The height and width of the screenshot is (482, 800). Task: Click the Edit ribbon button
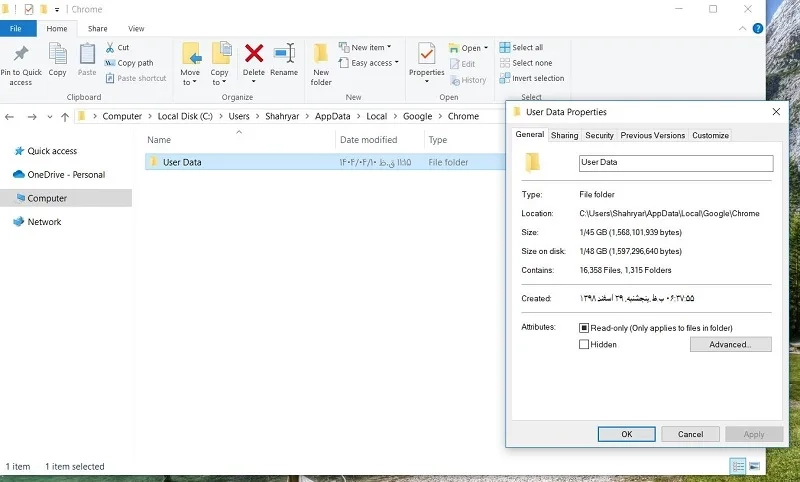pyautogui.click(x=463, y=64)
